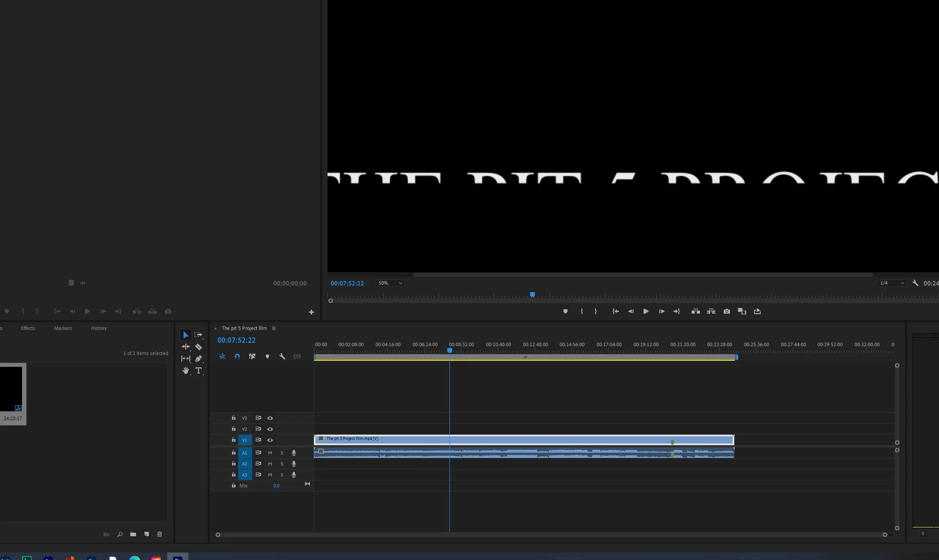
Task: Select the Pen tool
Action: [199, 359]
